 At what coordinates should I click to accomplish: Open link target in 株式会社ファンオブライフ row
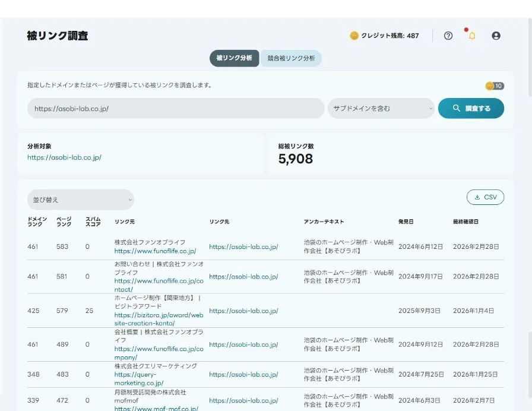coord(243,246)
